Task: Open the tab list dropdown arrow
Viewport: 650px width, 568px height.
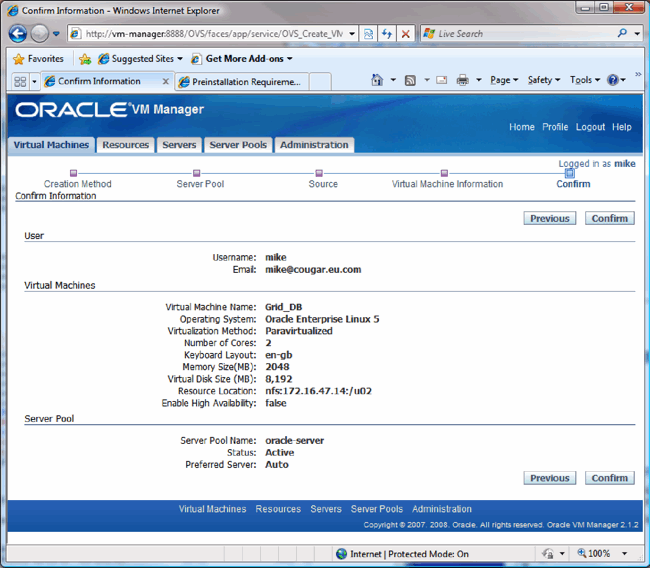Action: [x=34, y=81]
